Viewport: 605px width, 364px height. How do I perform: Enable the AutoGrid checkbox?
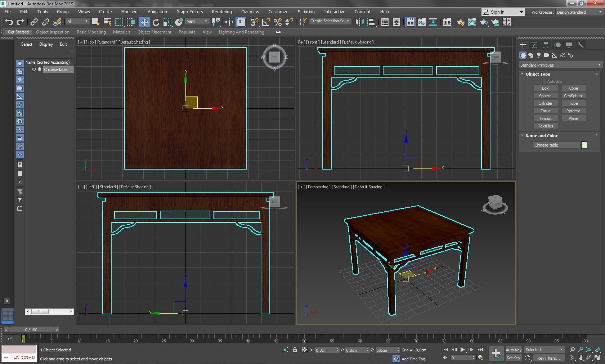(544, 81)
